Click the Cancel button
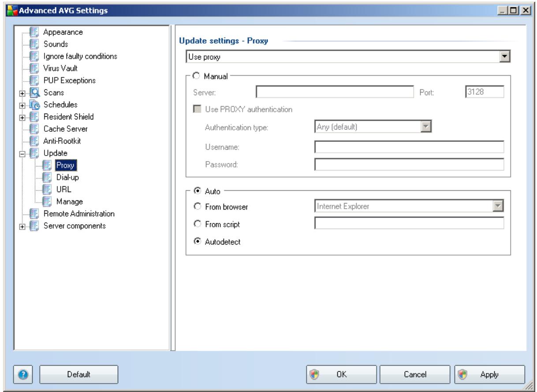This screenshot has width=537, height=392. pos(414,374)
